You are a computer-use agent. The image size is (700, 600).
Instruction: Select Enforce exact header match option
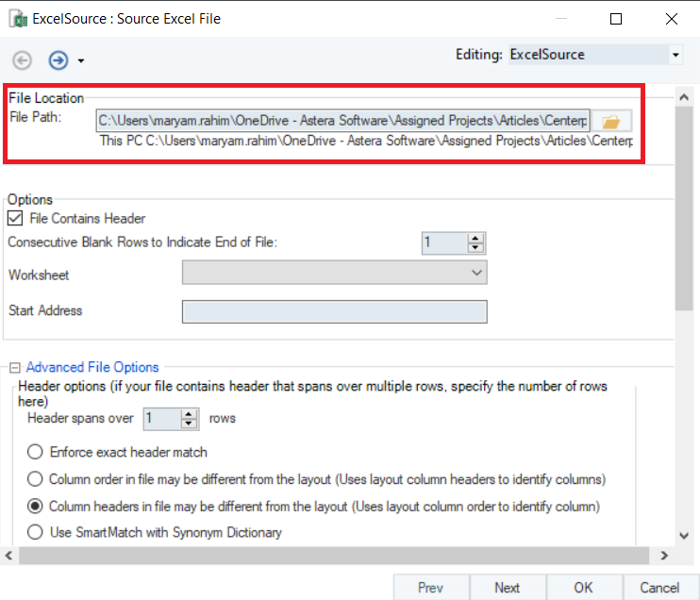36,452
